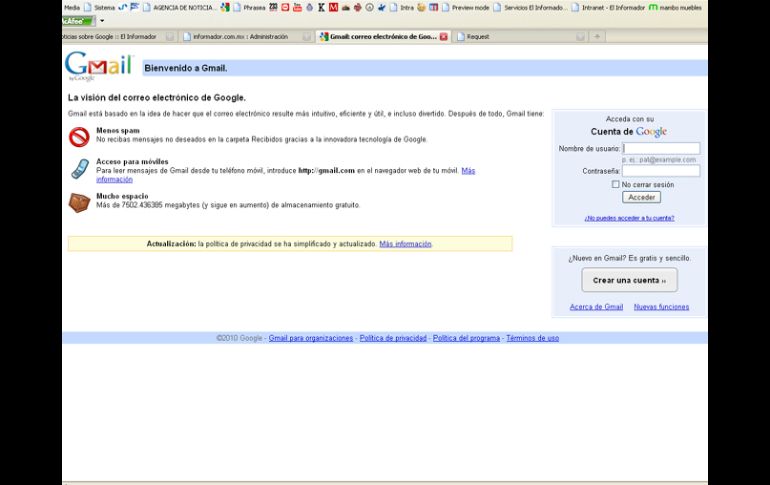
Task: Click the Bienvenido a Gmail heading
Action: (186, 68)
